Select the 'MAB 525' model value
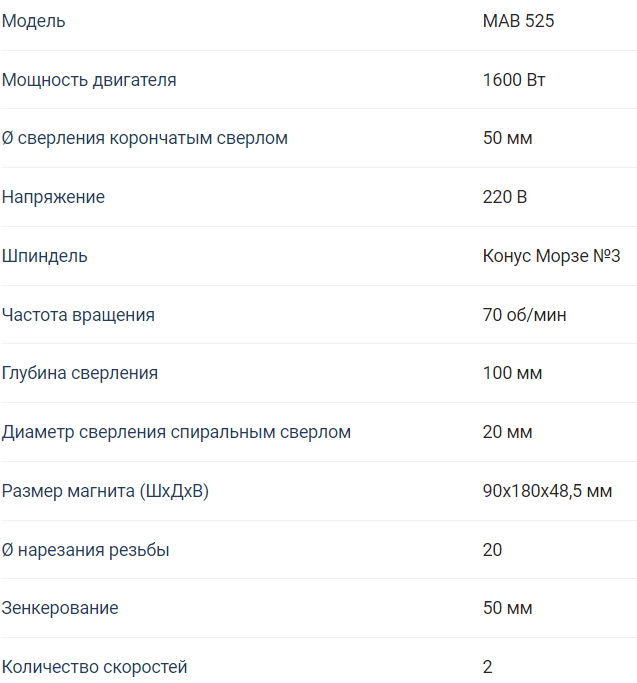Viewport: 637px width, 683px height. tap(518, 20)
